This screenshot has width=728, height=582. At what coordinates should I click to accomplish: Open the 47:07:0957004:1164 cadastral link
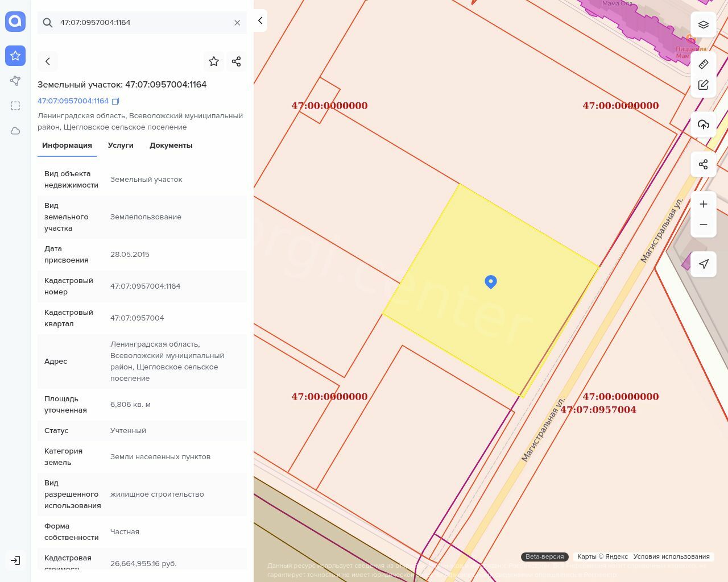tap(73, 101)
